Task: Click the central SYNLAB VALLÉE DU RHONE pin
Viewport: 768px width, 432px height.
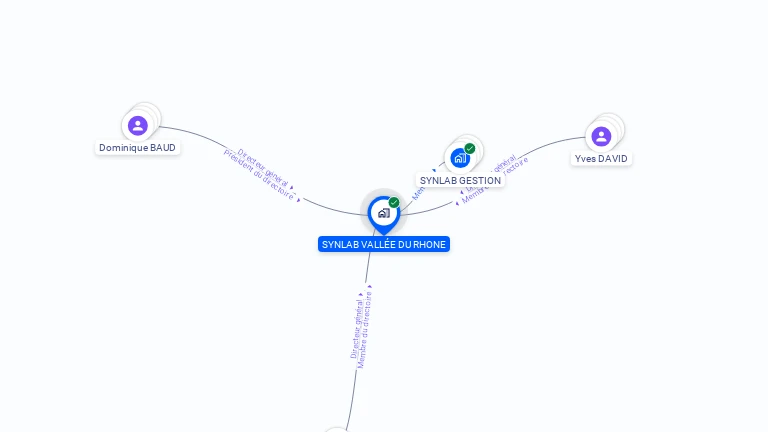Action: pyautogui.click(x=384, y=214)
